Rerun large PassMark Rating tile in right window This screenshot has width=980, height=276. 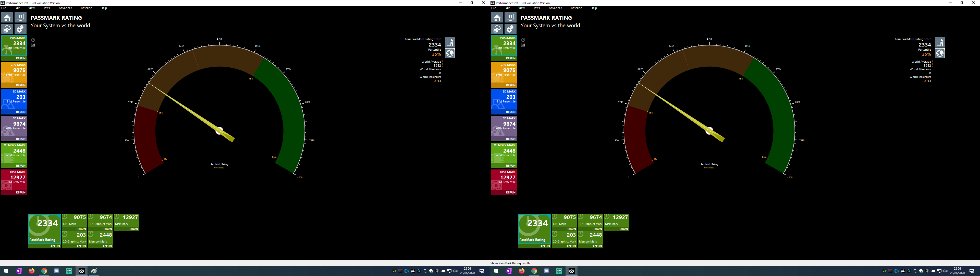click(x=545, y=247)
